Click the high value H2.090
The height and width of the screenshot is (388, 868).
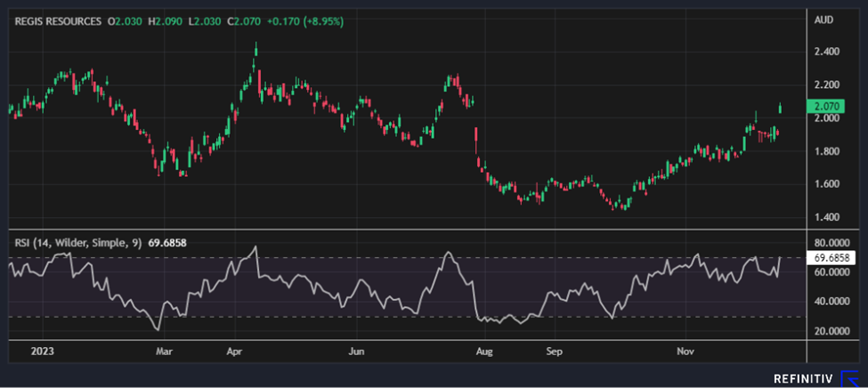[165, 21]
